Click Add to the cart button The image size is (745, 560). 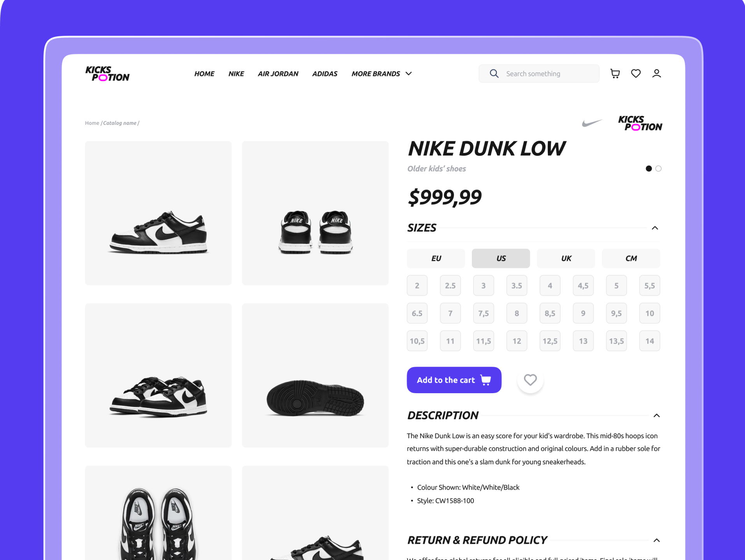click(x=454, y=380)
